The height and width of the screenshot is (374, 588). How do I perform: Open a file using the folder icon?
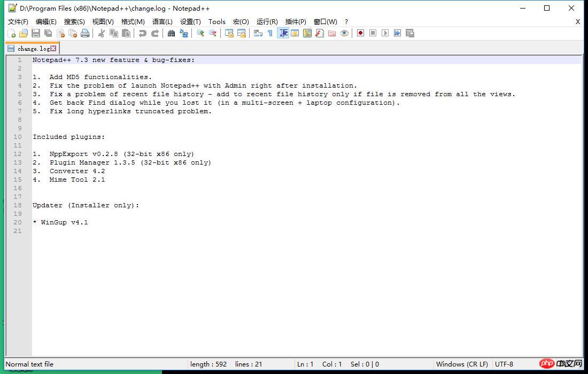(23, 33)
